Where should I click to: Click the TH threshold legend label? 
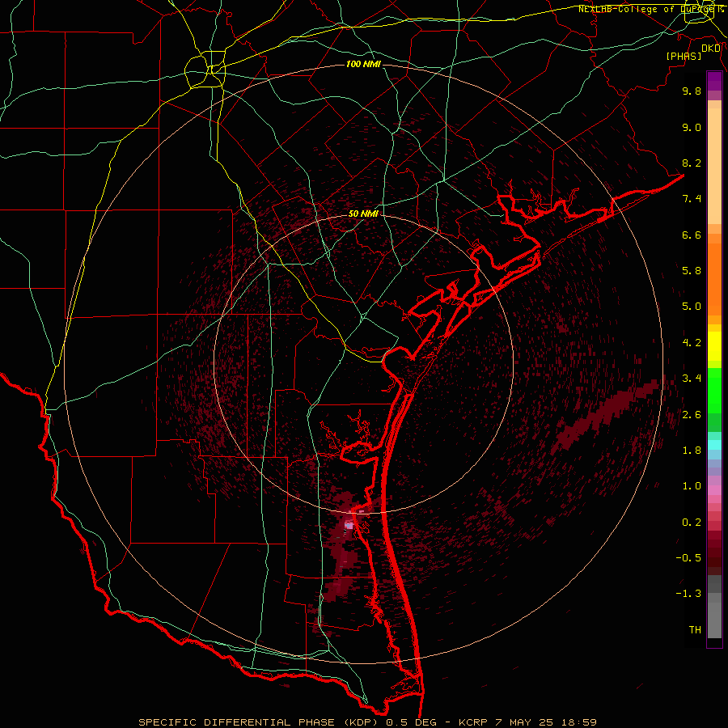(x=695, y=630)
